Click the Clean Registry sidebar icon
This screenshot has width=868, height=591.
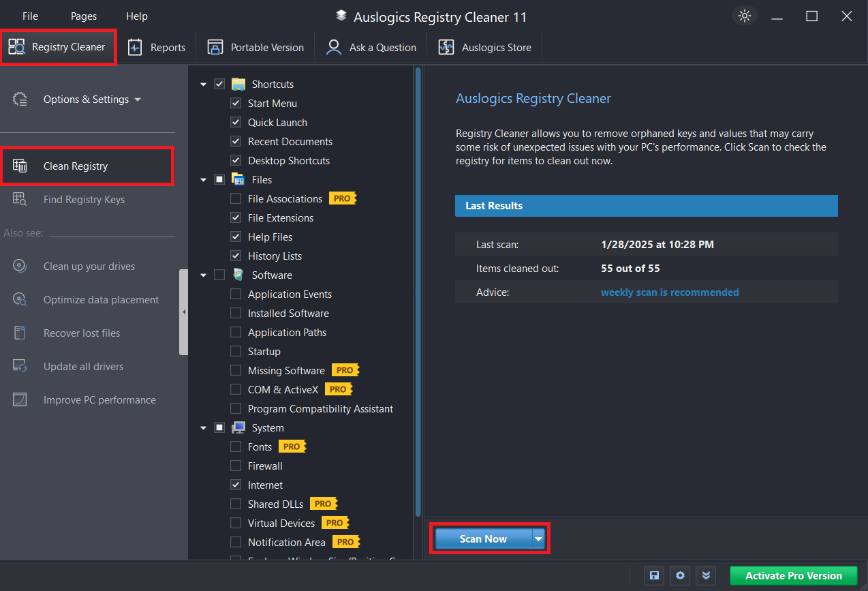(20, 166)
